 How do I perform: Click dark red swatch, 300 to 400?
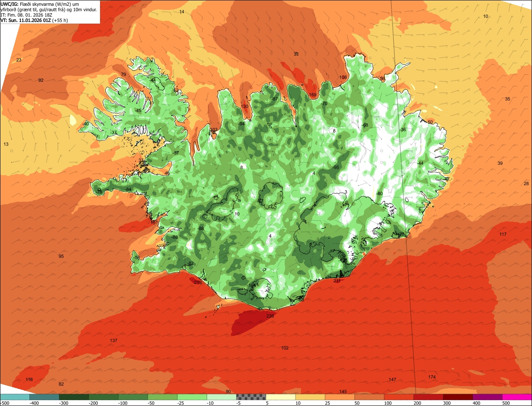pos(458,397)
